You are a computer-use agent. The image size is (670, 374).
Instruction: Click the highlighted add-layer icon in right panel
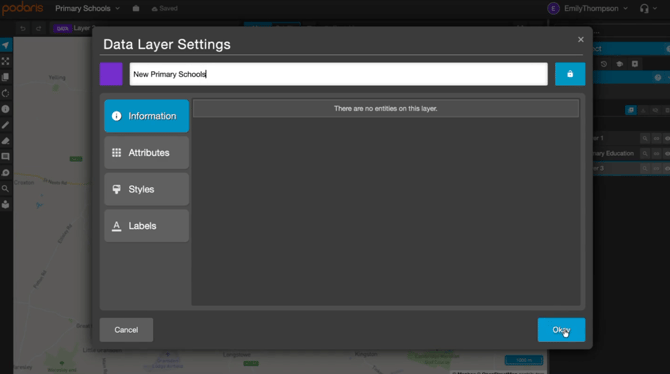click(x=631, y=110)
